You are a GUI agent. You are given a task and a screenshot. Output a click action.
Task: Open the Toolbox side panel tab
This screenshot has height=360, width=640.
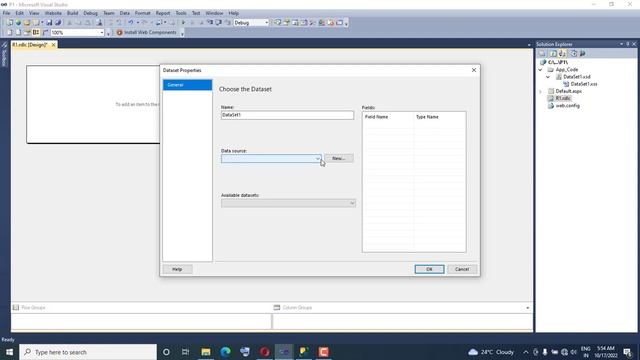[x=4, y=54]
